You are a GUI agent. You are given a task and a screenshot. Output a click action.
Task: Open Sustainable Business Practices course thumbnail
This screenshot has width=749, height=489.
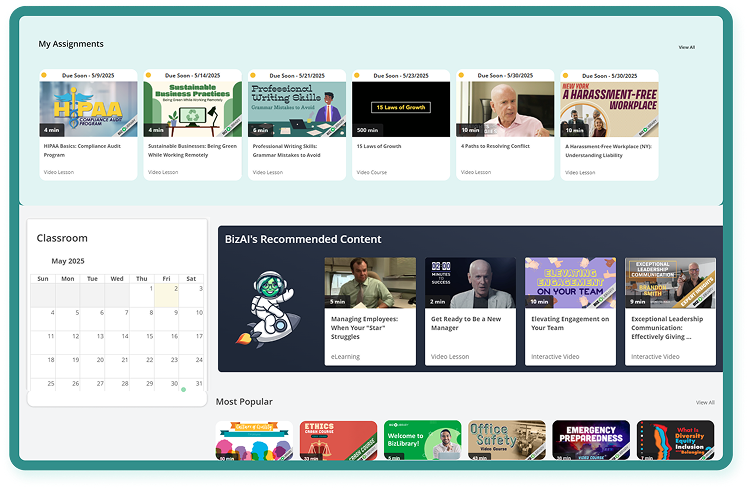[x=193, y=109]
